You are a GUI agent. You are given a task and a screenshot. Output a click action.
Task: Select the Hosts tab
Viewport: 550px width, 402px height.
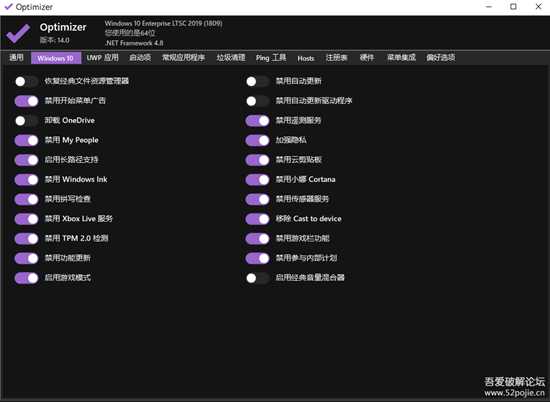coord(306,58)
